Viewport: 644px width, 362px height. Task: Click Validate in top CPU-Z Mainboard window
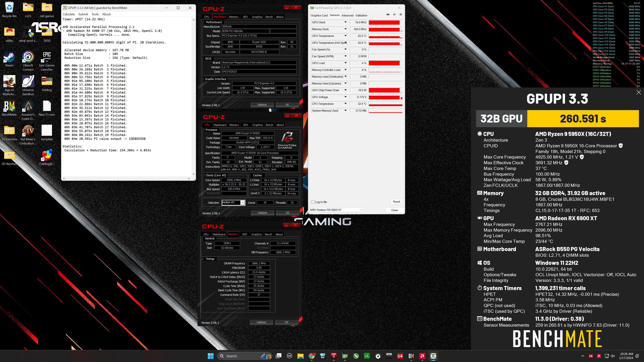(x=262, y=105)
